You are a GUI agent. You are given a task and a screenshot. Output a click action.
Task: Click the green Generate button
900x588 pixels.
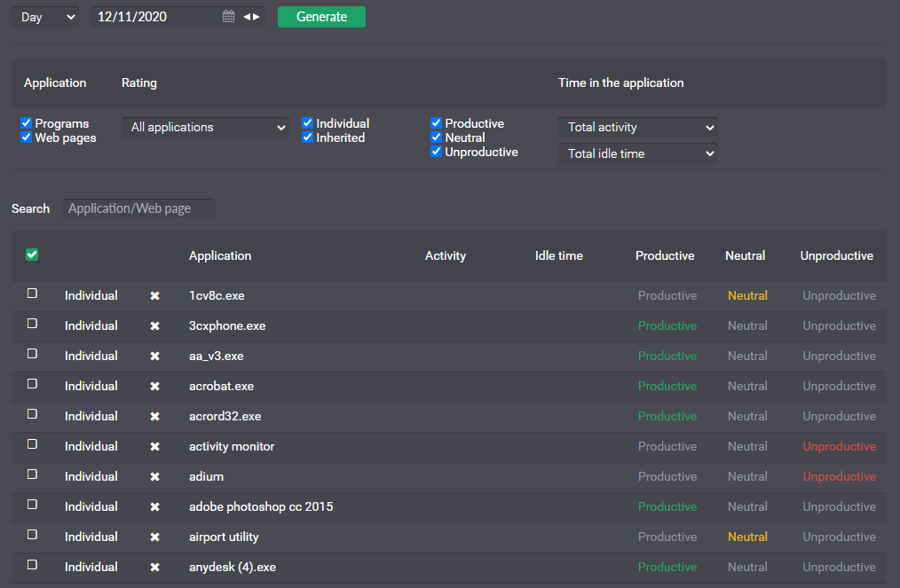pos(321,17)
